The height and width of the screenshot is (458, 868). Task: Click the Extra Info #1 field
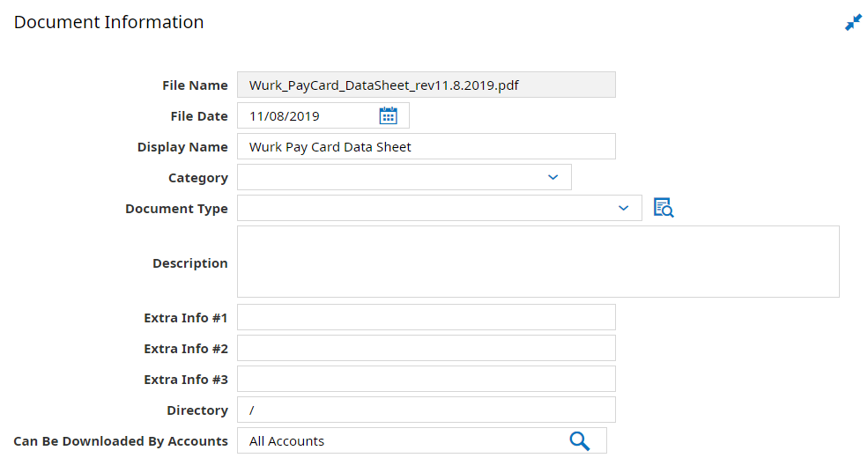pyautogui.click(x=427, y=317)
